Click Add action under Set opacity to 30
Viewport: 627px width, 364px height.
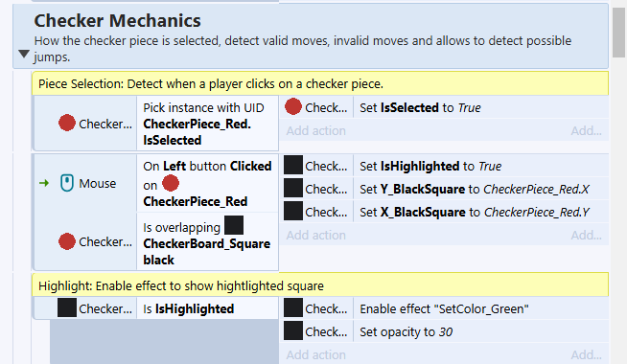pyautogui.click(x=316, y=354)
